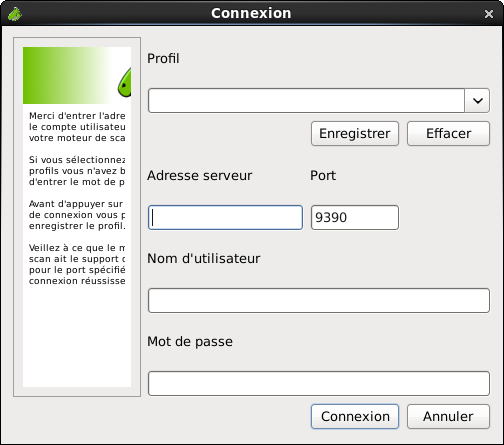Image resolution: width=504 pixels, height=445 pixels.
Task: Select the Port field containing 9390
Action: [x=355, y=217]
